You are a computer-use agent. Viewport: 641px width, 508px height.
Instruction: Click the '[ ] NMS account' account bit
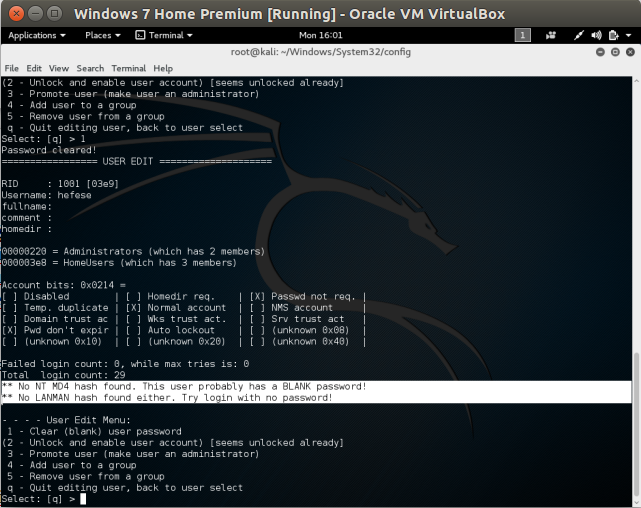pyautogui.click(x=291, y=307)
